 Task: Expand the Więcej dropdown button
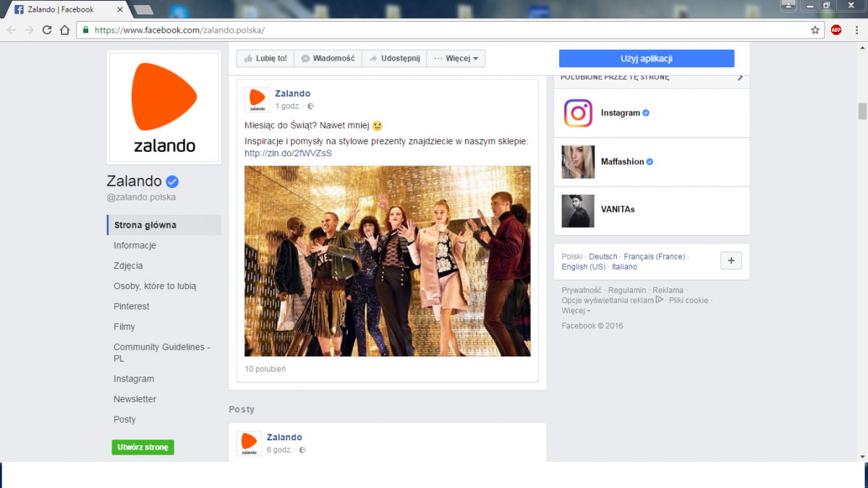(456, 59)
